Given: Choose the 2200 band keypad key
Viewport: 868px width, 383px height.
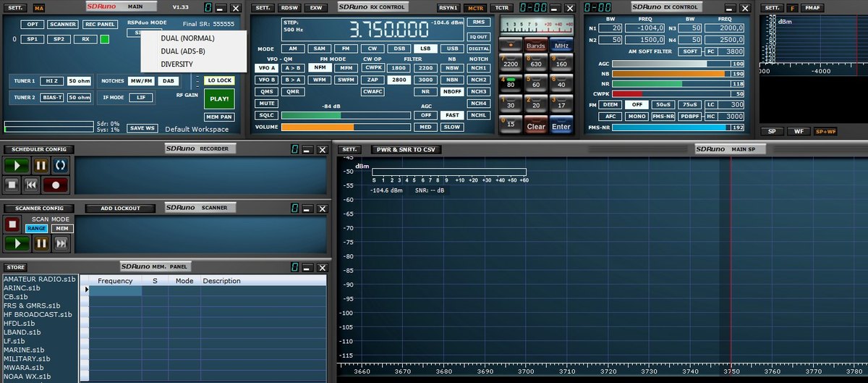Looking at the screenshot, I should pyautogui.click(x=511, y=64).
